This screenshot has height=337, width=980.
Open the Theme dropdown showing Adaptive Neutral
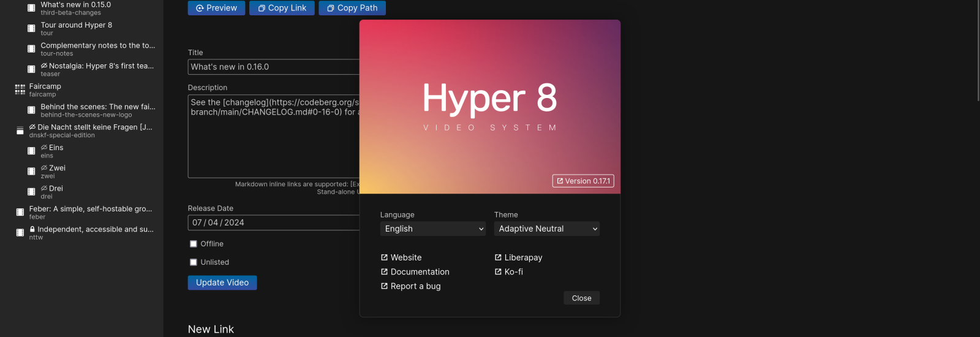coord(547,229)
